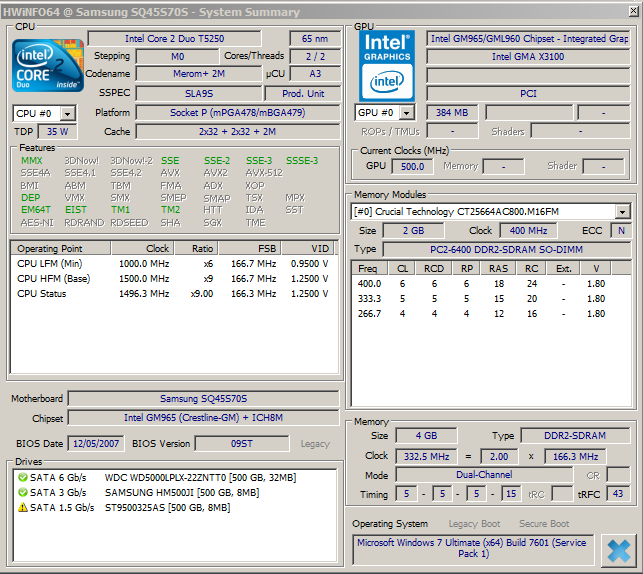Click the RCD column header
This screenshot has width=643, height=574.
434,269
